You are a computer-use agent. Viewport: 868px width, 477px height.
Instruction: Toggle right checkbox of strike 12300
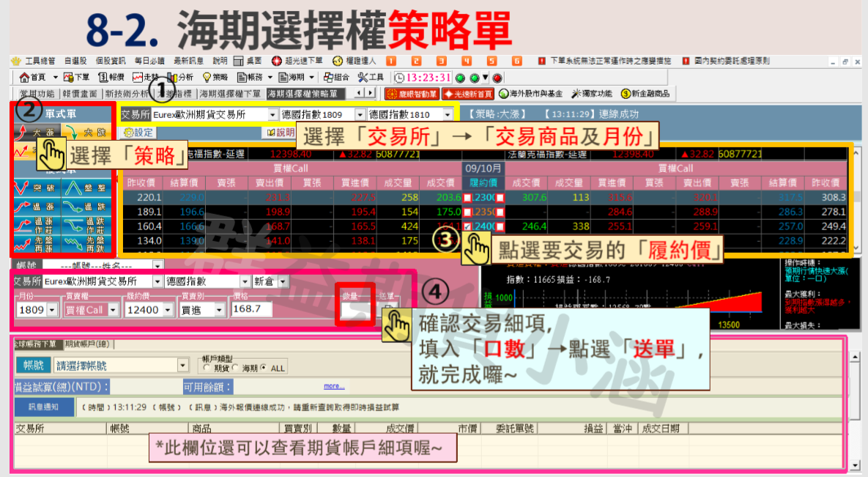tap(500, 198)
